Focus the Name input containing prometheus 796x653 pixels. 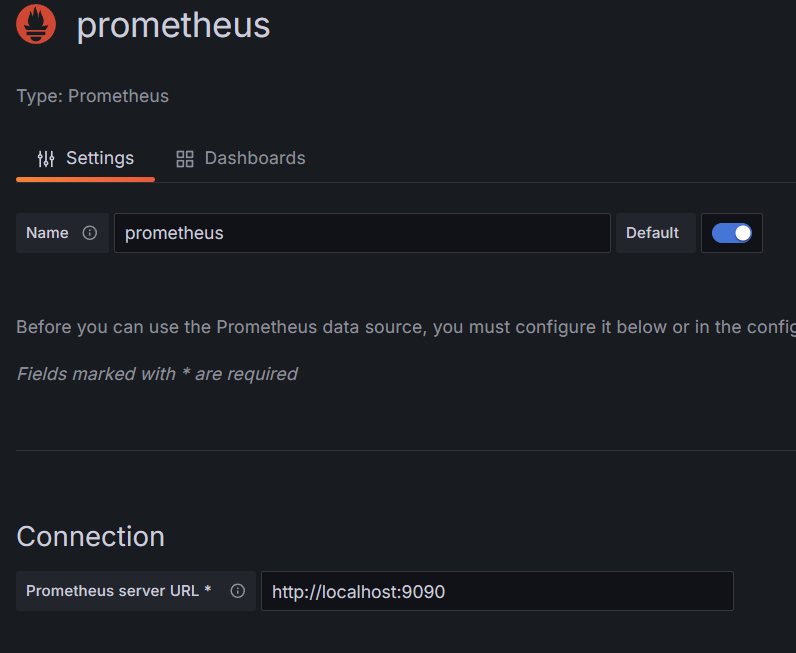click(362, 233)
